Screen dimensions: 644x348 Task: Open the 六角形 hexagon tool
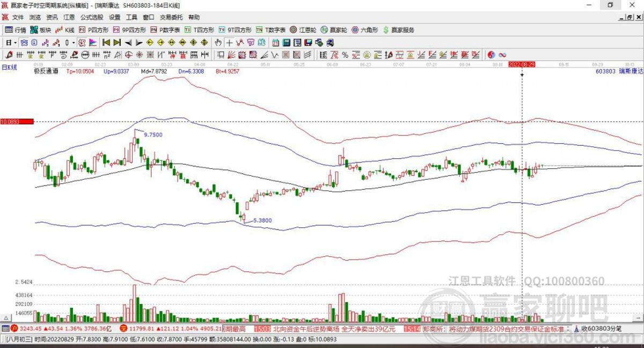click(365, 30)
